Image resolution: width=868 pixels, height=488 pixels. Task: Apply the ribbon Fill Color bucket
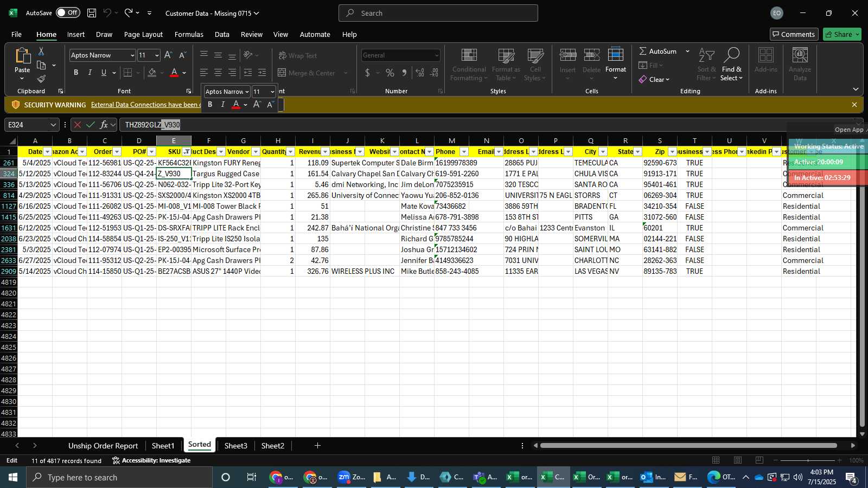click(x=152, y=73)
